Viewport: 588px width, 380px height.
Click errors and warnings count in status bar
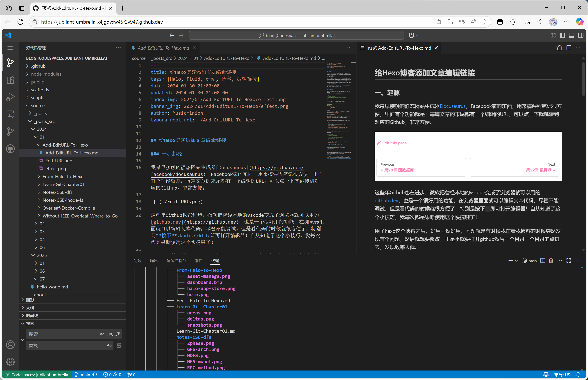point(112,375)
